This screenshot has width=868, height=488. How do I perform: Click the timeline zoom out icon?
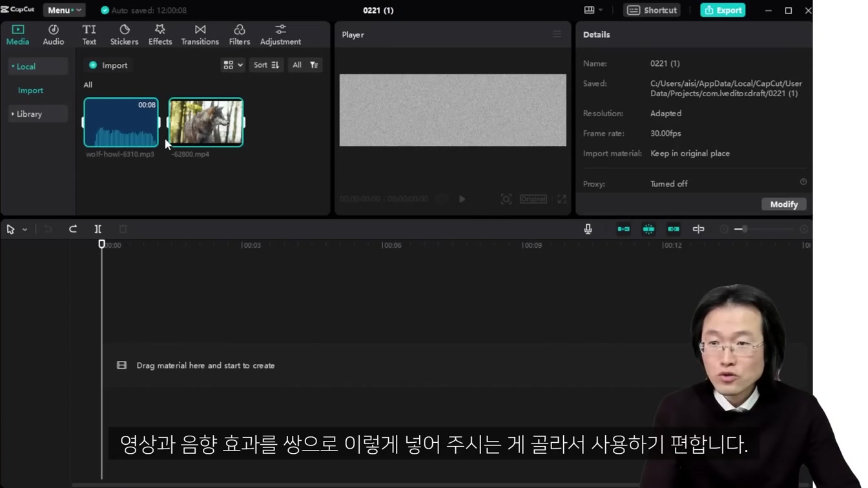(x=724, y=229)
